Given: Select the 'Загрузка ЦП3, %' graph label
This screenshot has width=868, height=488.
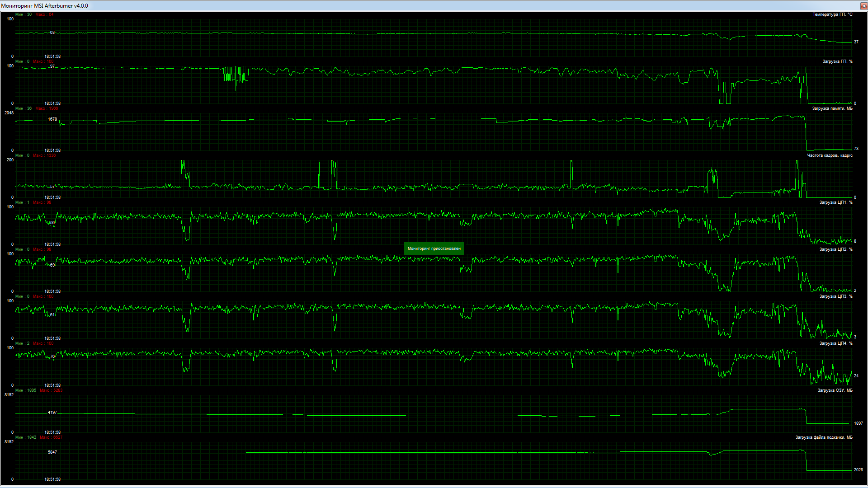Looking at the screenshot, I should [x=836, y=296].
